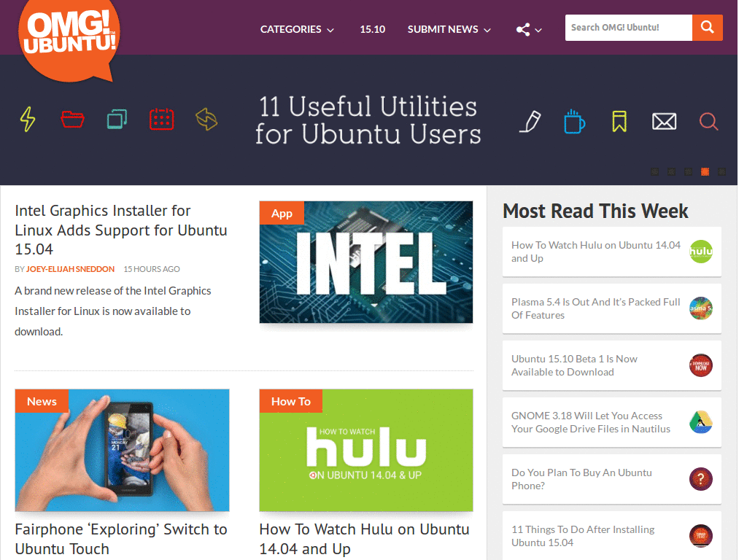Open the magnifying glass search icon
The height and width of the screenshot is (560, 747).
pos(708,121)
